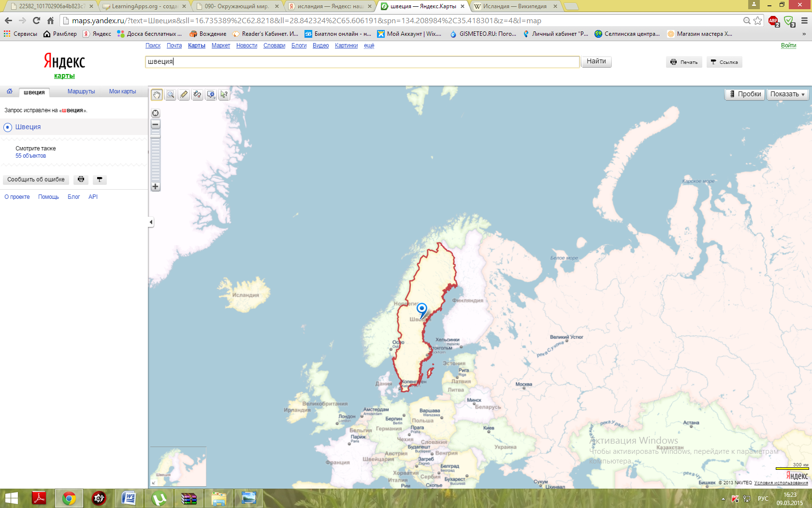Click the Маркет top navigation link
The image size is (812, 508).
point(221,45)
